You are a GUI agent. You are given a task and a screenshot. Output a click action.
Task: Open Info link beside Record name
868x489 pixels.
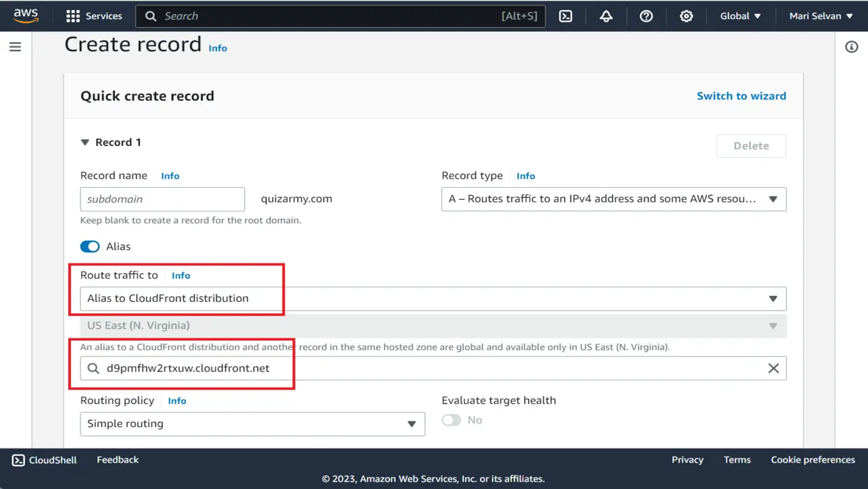[x=170, y=176]
